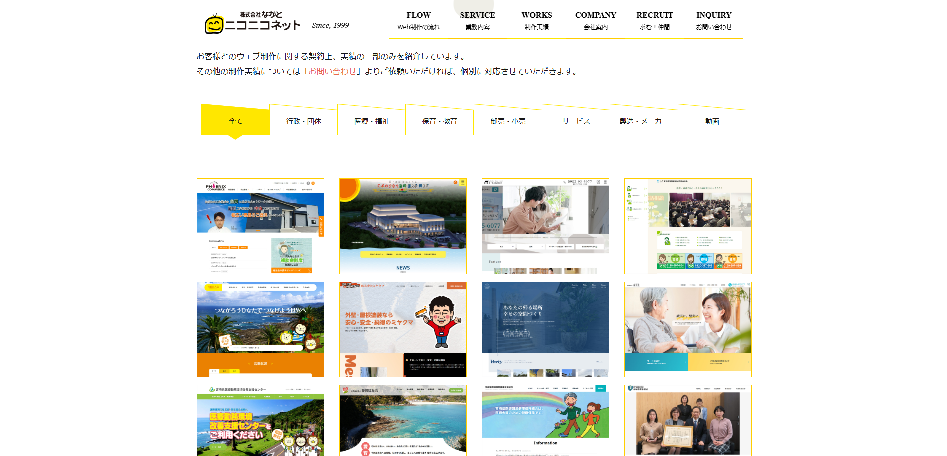Open the RECRUIT navigation item

(655, 20)
